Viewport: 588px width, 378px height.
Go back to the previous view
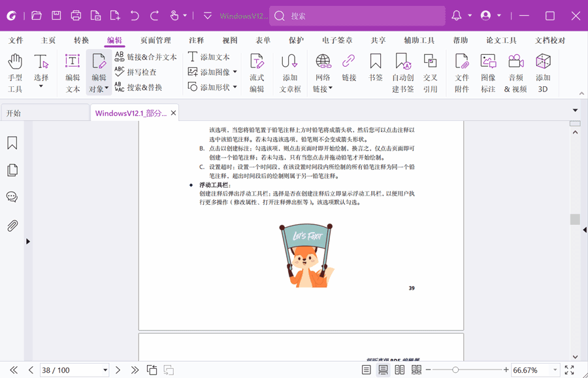[152, 370]
